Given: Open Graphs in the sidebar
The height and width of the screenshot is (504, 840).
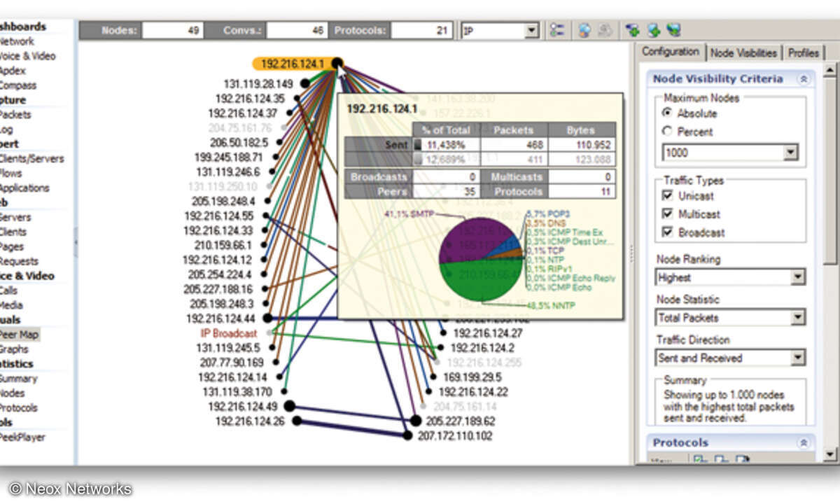Looking at the screenshot, I should pyautogui.click(x=14, y=349).
